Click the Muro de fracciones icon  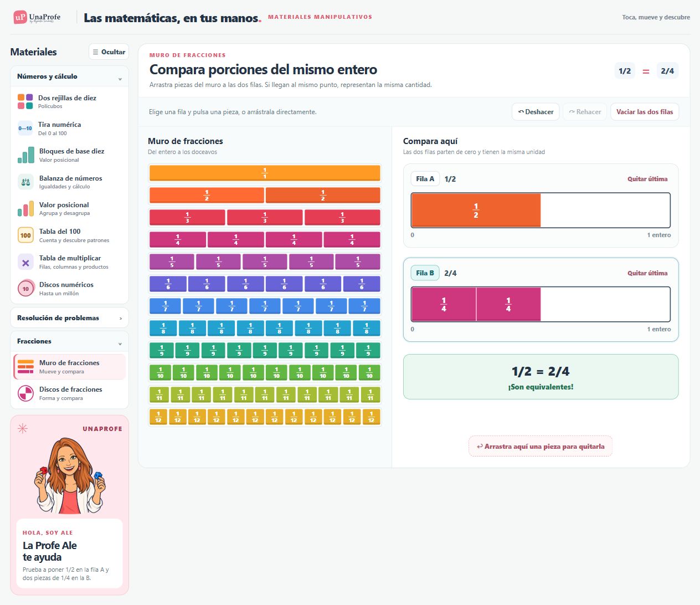[x=25, y=367]
